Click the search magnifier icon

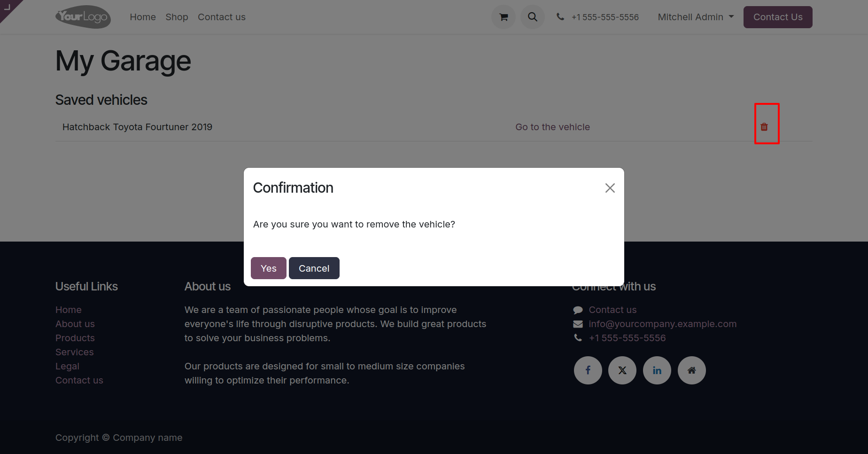(533, 17)
